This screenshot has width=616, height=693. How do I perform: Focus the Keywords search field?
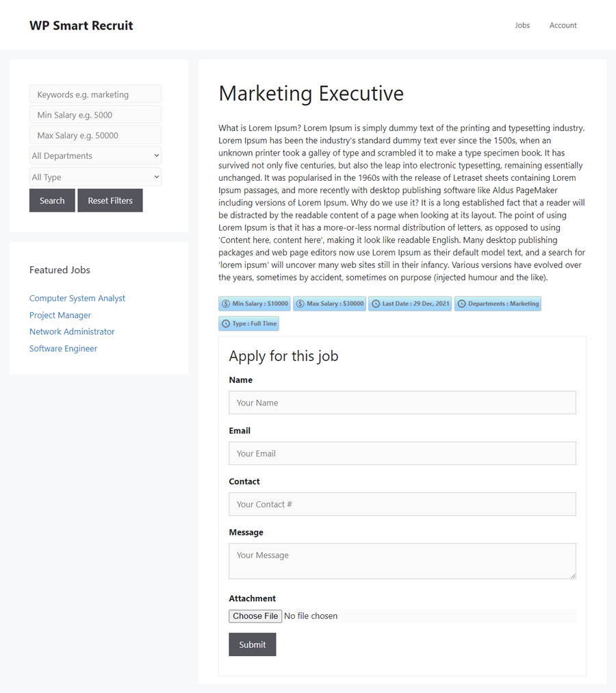(95, 94)
